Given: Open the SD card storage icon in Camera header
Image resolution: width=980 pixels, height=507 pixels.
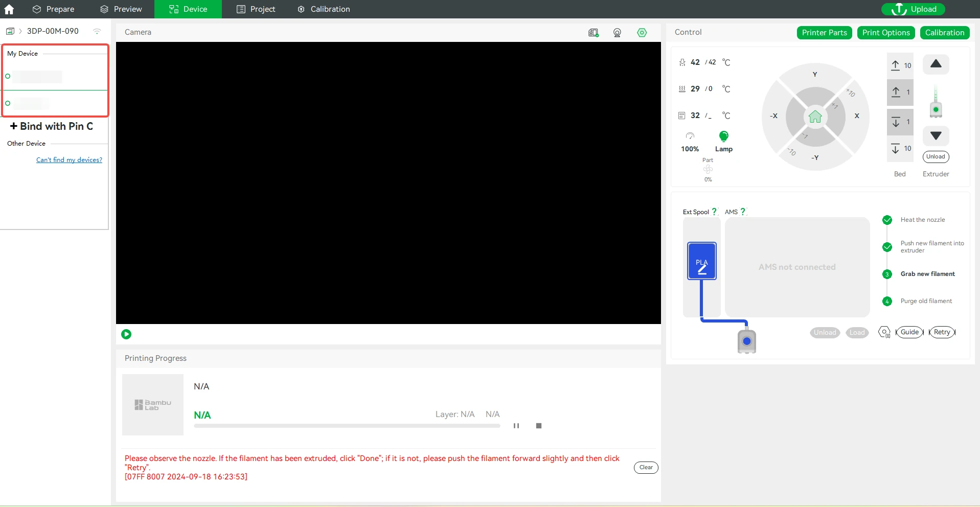Looking at the screenshot, I should point(593,33).
